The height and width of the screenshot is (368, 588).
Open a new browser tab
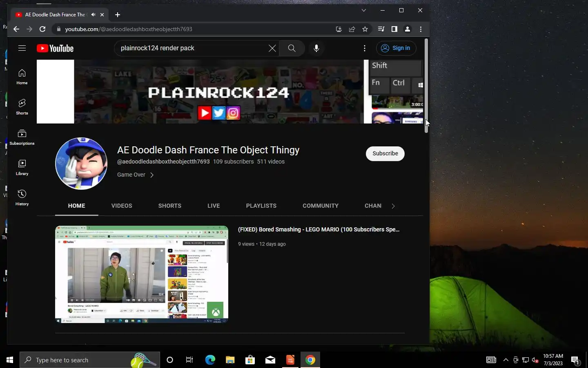click(118, 15)
